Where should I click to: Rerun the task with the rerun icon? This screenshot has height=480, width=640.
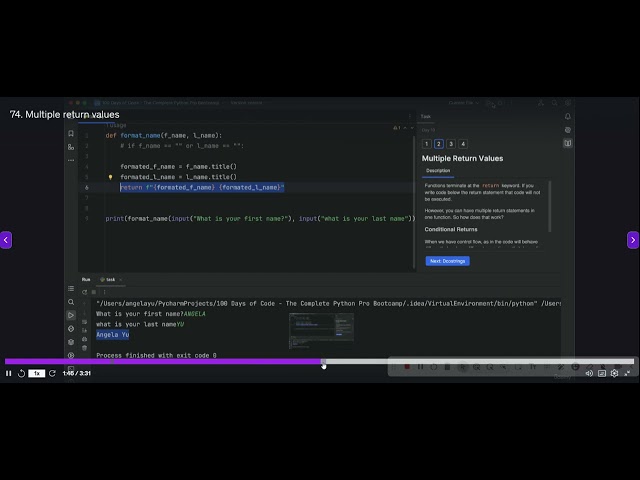point(84,292)
